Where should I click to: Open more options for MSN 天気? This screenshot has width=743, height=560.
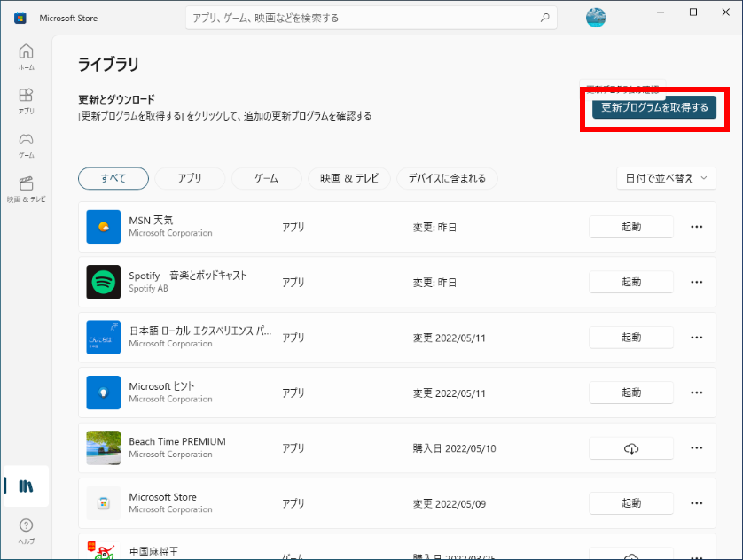[697, 227]
